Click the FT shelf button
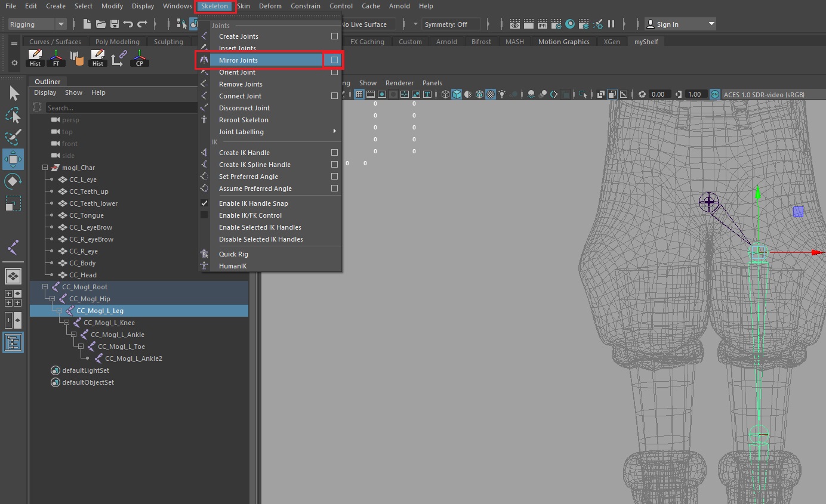Image resolution: width=826 pixels, height=504 pixels. click(56, 58)
